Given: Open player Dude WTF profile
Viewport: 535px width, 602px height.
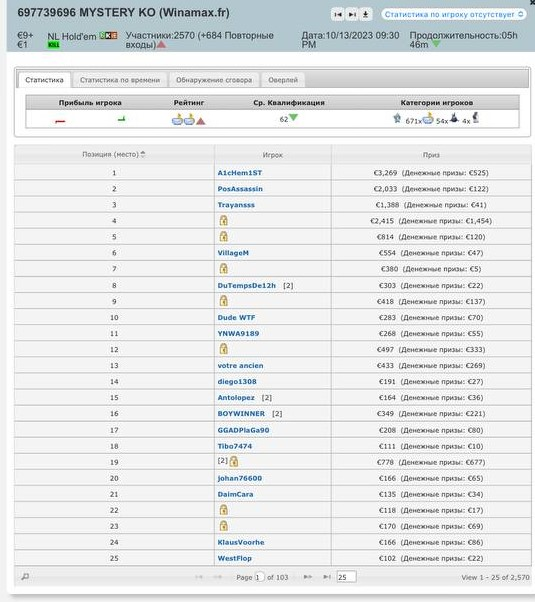Looking at the screenshot, I should 236,318.
